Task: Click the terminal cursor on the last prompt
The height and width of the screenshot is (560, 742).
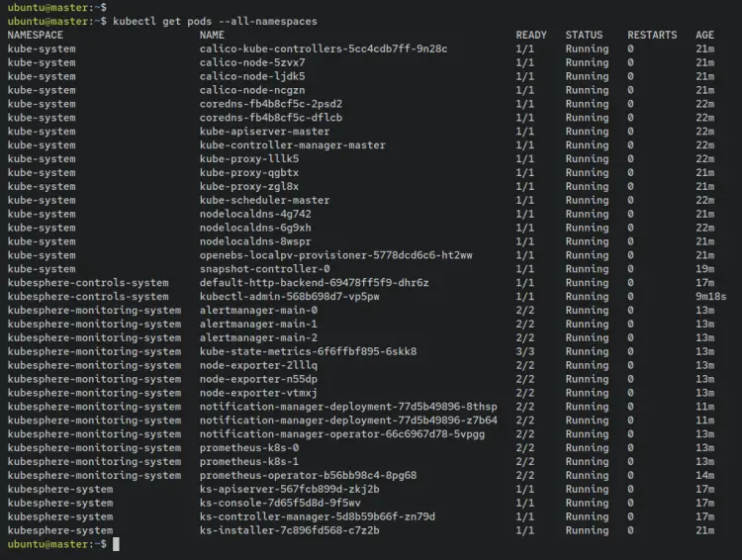Action: pyautogui.click(x=116, y=544)
